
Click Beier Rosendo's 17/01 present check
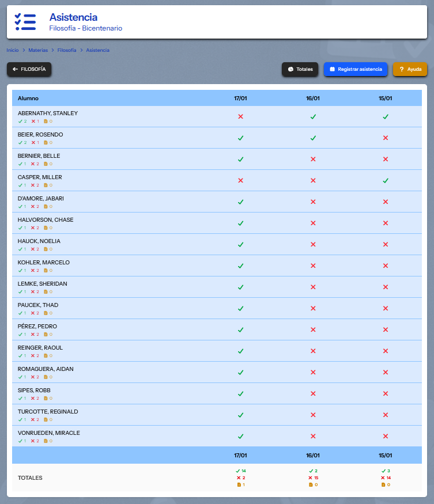click(x=240, y=138)
